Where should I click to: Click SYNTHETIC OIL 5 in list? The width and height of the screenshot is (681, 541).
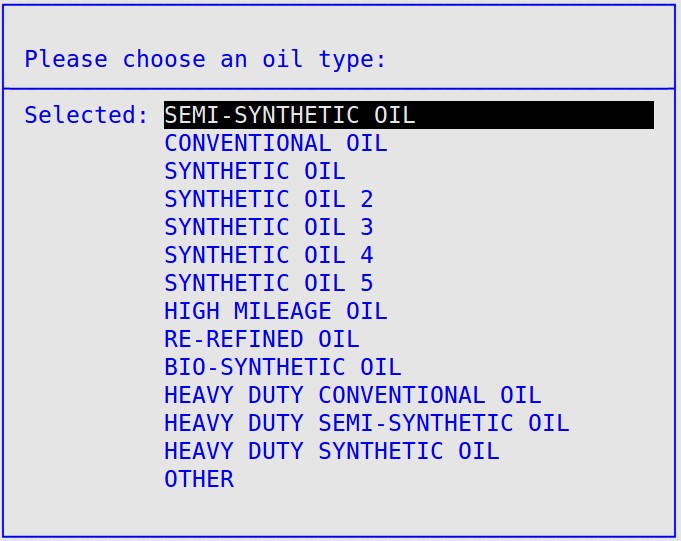click(269, 283)
